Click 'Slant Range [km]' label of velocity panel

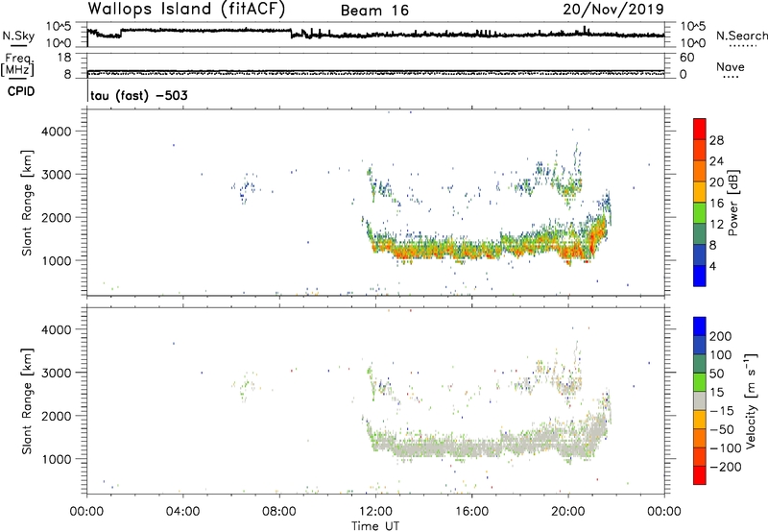click(27, 401)
